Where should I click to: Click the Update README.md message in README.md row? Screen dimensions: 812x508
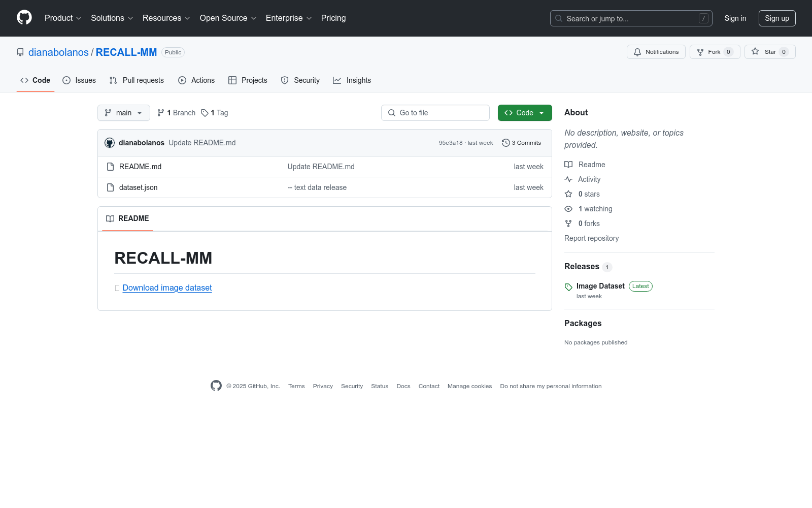tap(321, 167)
